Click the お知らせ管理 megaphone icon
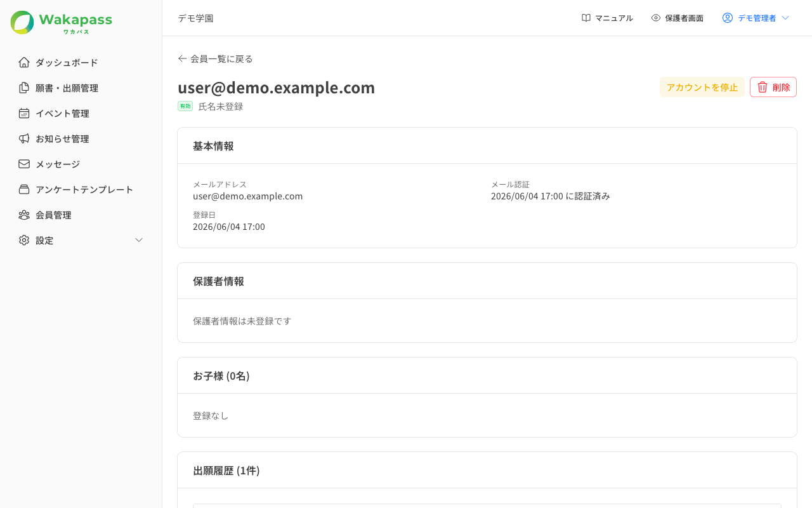Viewport: 812px width, 508px height. tap(24, 138)
